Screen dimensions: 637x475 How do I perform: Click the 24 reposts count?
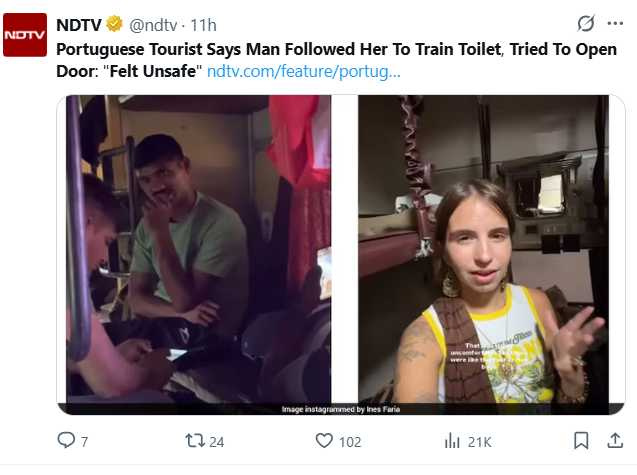217,441
